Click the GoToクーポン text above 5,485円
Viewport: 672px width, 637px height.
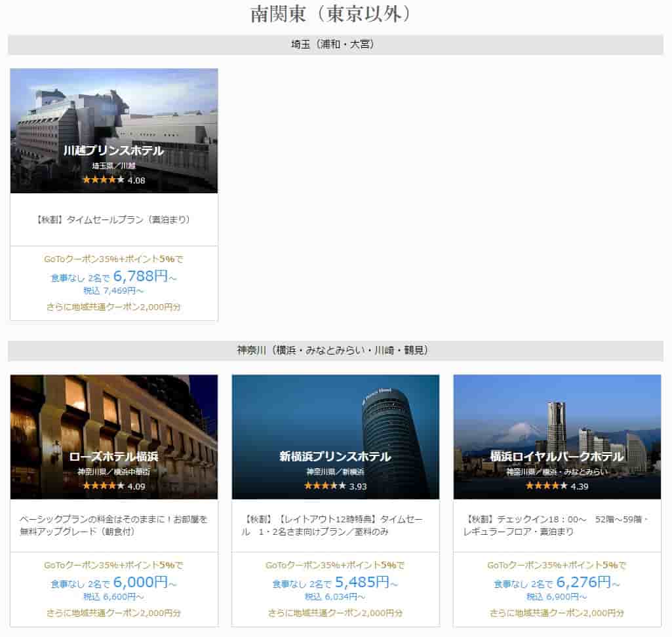pos(335,566)
